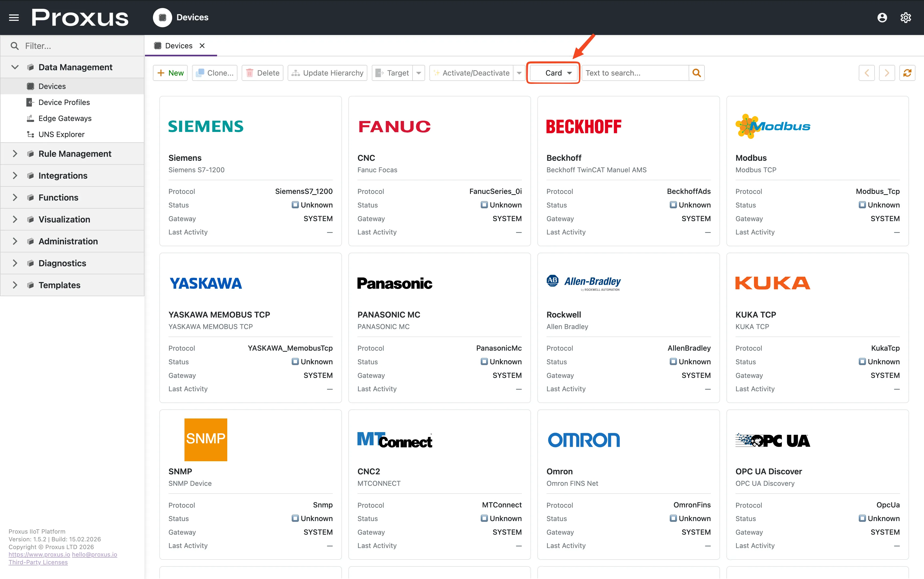924x579 pixels.
Task: Expand the Templates section
Action: click(x=14, y=285)
